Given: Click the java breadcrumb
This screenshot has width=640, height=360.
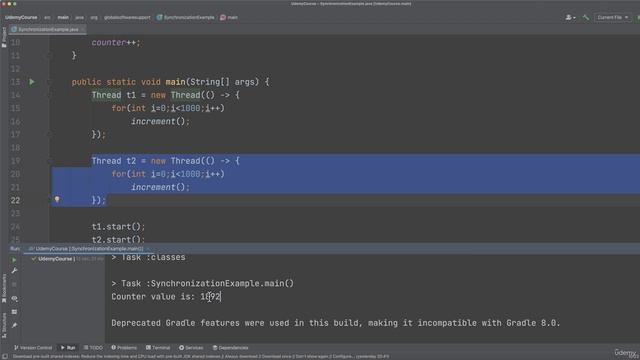Looking at the screenshot, I should 80,18.
